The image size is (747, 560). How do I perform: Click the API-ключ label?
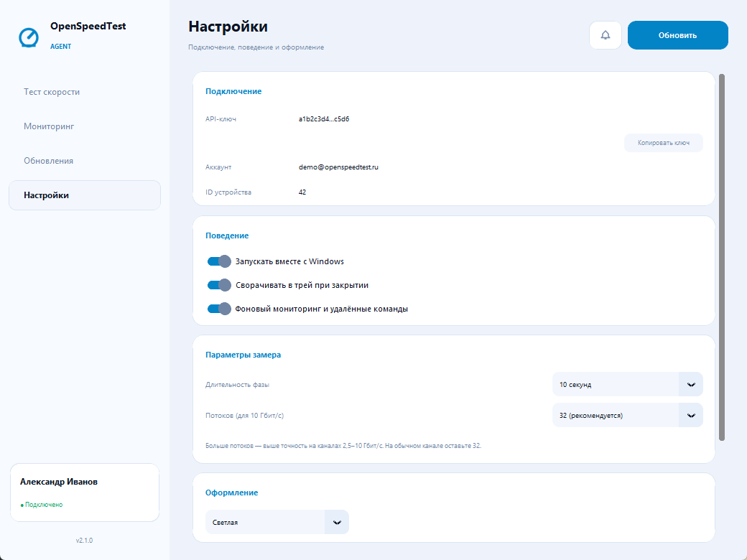221,119
